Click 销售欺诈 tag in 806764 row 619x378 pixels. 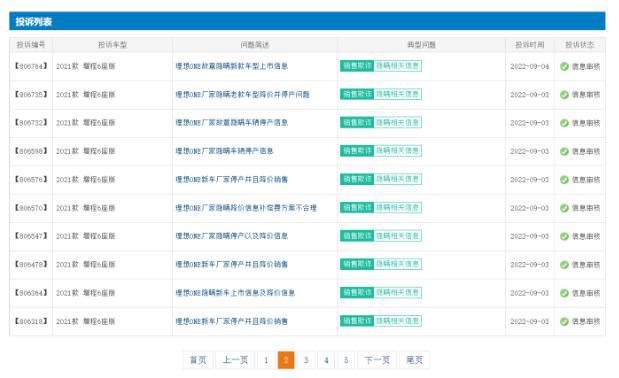pyautogui.click(x=357, y=66)
